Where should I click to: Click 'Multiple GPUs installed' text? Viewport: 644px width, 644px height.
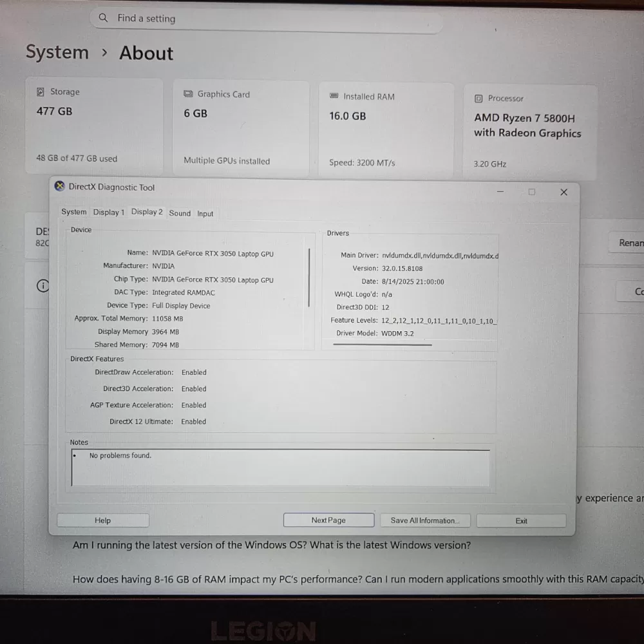(x=227, y=160)
